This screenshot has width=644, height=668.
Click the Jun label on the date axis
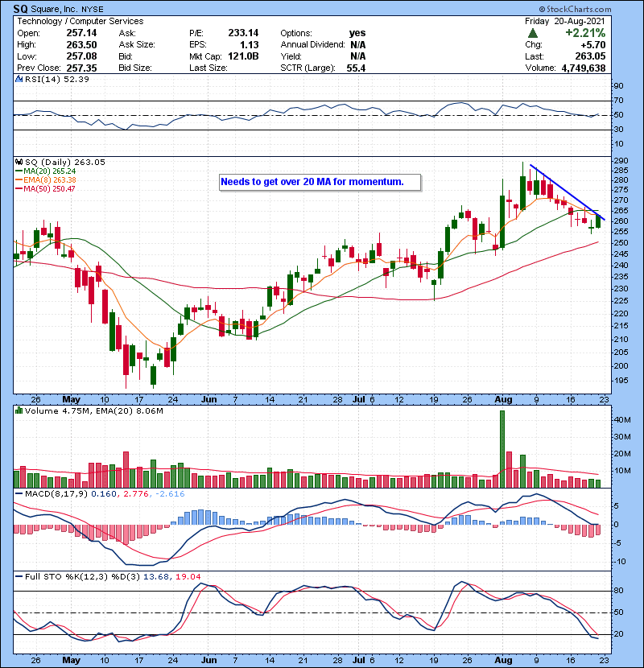[x=209, y=398]
